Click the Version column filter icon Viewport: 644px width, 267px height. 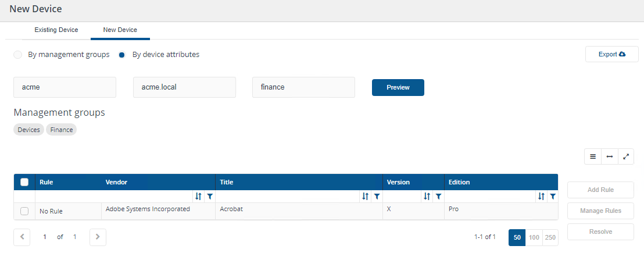click(x=439, y=197)
